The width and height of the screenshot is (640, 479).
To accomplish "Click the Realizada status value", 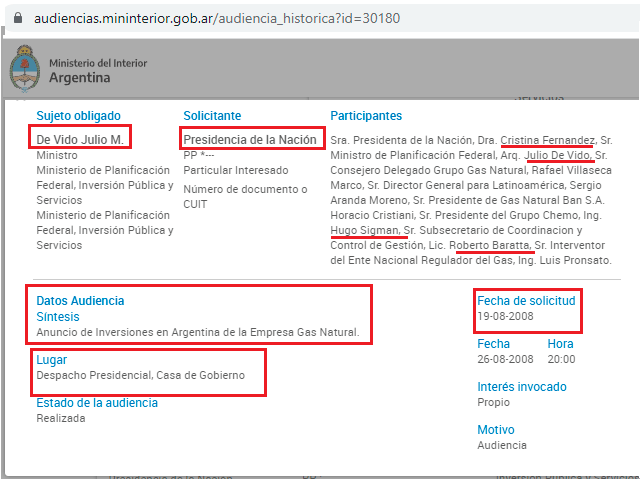I will click(61, 418).
